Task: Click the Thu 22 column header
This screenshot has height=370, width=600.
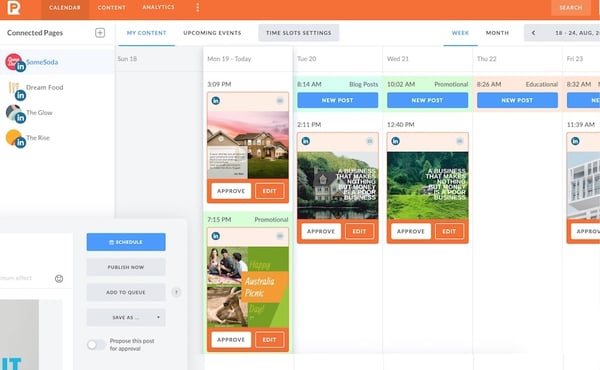Action: [486, 59]
